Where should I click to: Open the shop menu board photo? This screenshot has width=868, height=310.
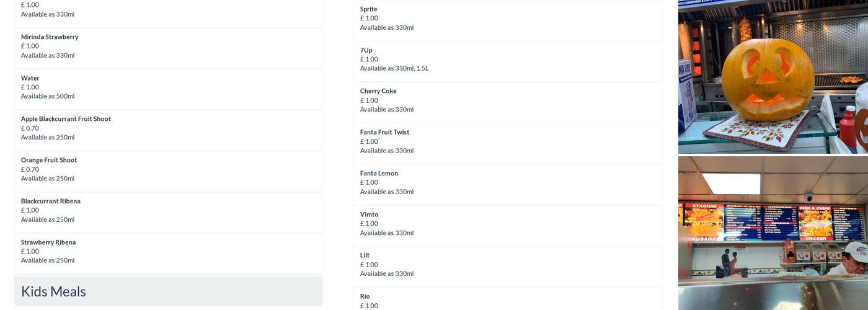[x=773, y=233]
